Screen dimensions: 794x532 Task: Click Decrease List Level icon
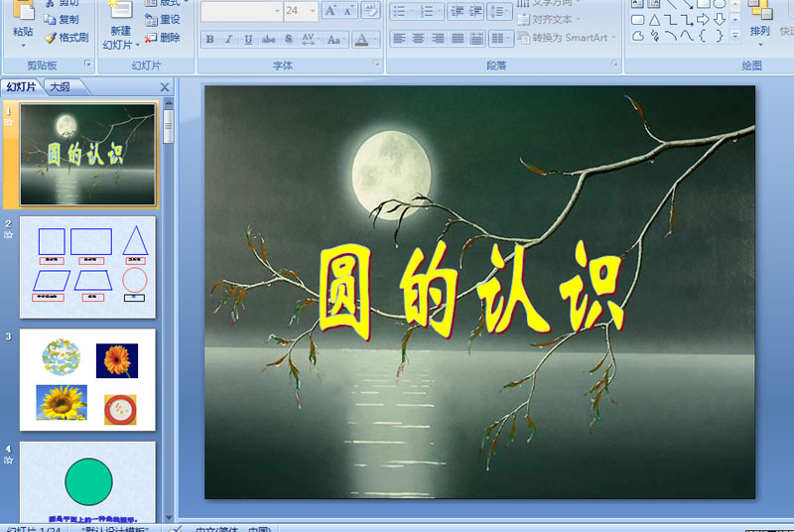point(458,11)
